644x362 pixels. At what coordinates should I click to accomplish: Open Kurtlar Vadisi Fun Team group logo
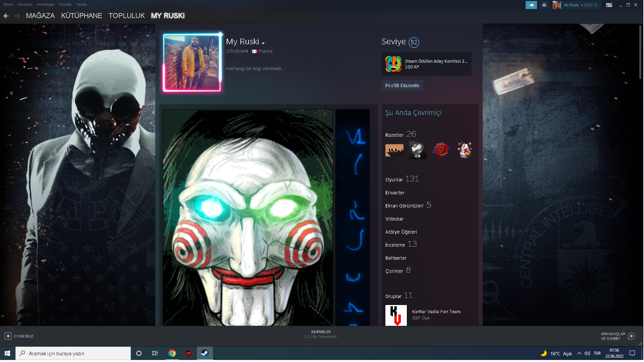396,315
